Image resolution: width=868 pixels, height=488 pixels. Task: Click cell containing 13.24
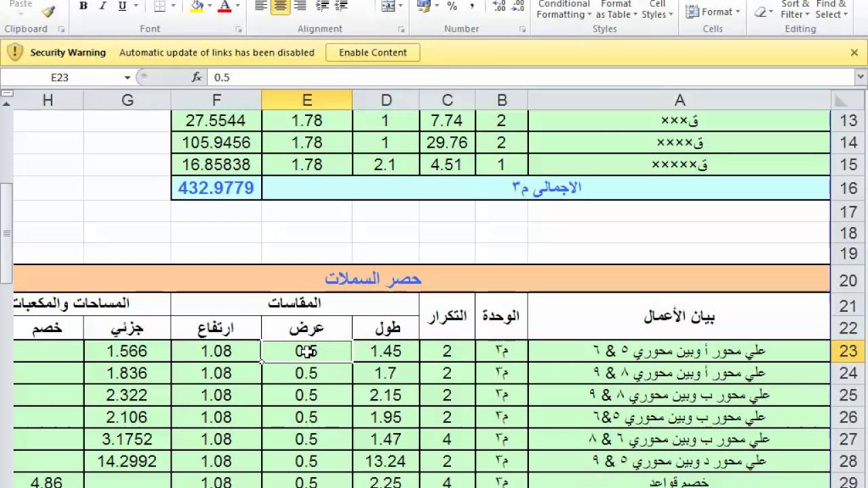[386, 462]
